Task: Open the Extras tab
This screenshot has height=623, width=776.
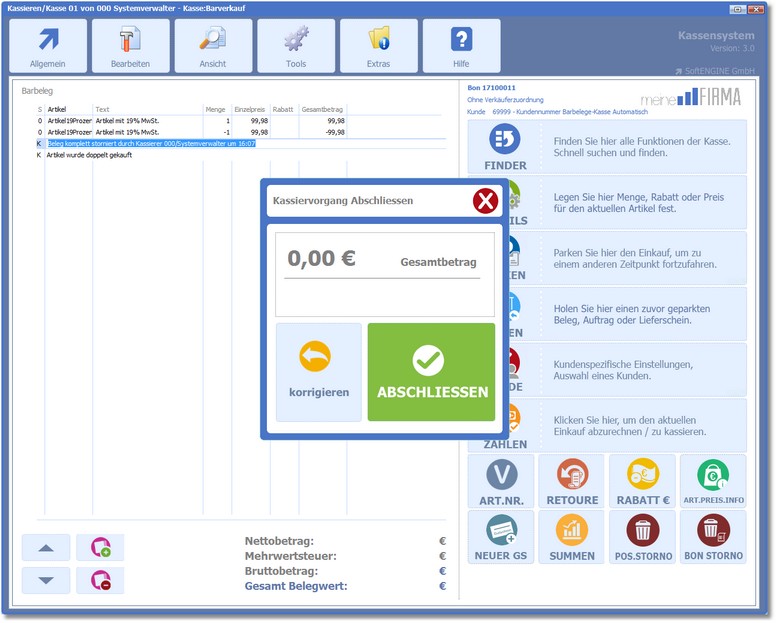Action: (x=378, y=46)
